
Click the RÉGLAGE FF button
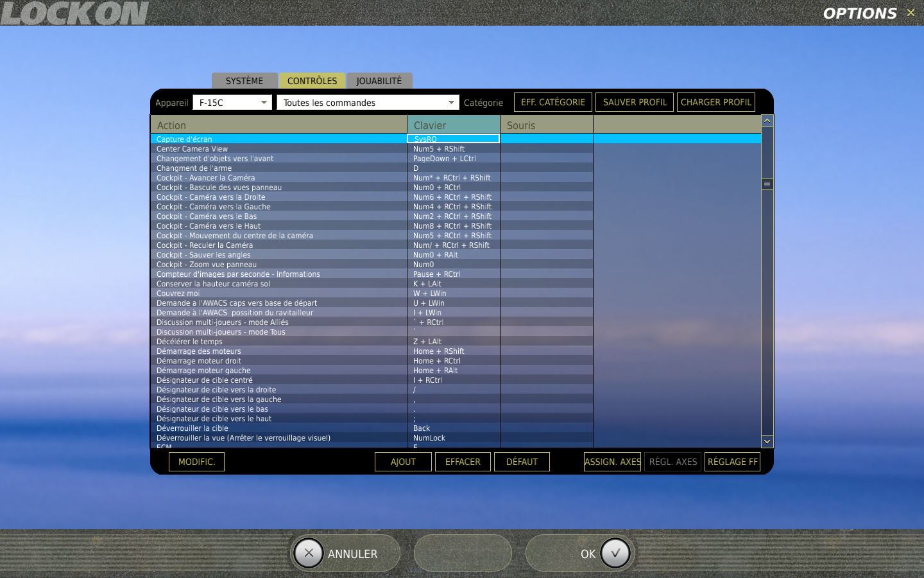[x=732, y=462]
